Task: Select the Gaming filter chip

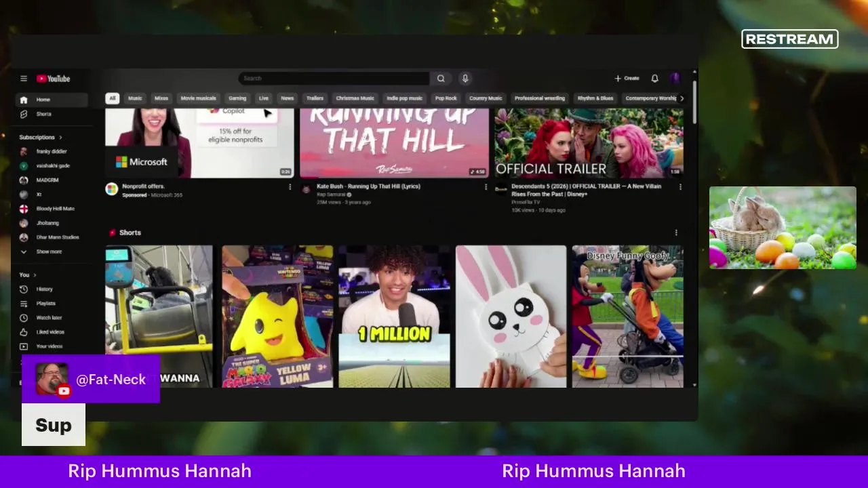Action: (237, 98)
